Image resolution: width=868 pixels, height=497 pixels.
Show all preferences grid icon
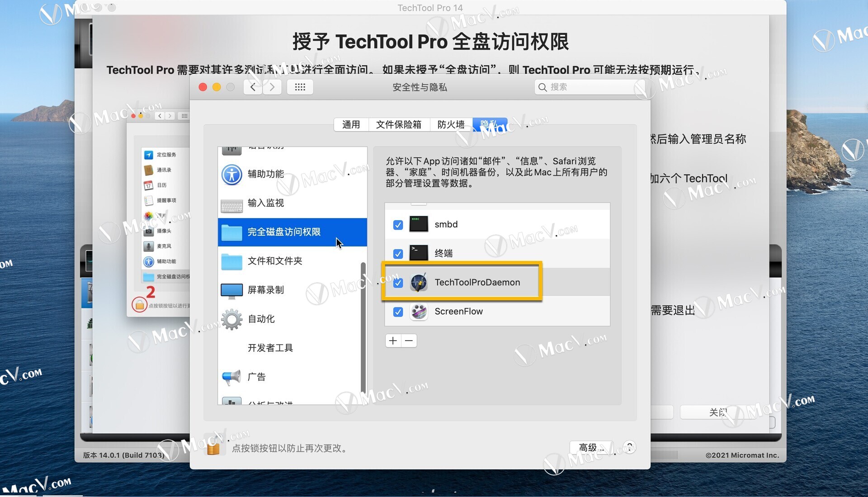pyautogui.click(x=300, y=87)
